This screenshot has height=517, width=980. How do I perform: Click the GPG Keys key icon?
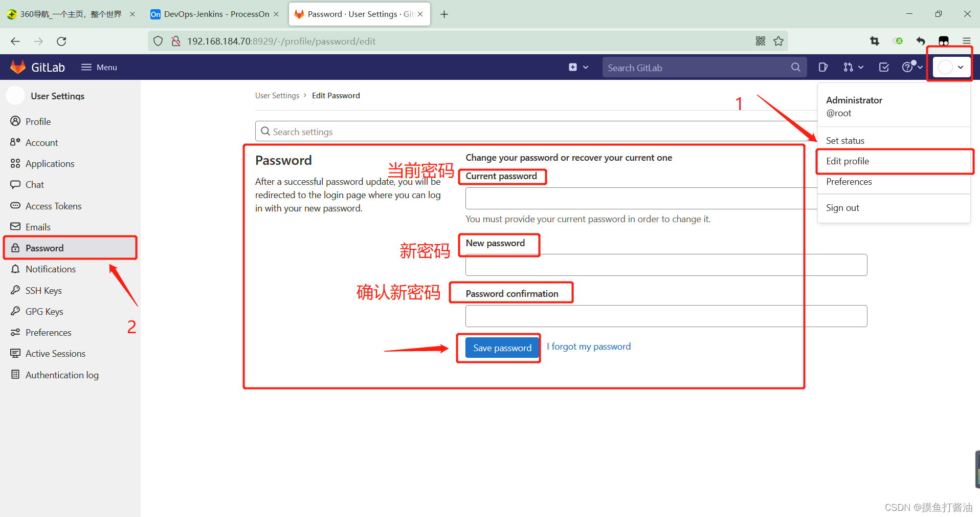pyautogui.click(x=15, y=311)
